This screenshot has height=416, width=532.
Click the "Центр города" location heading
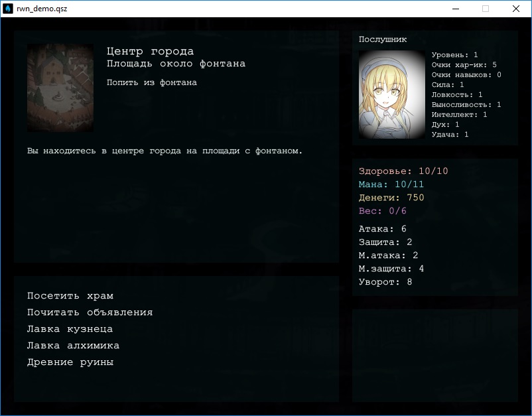click(x=150, y=51)
